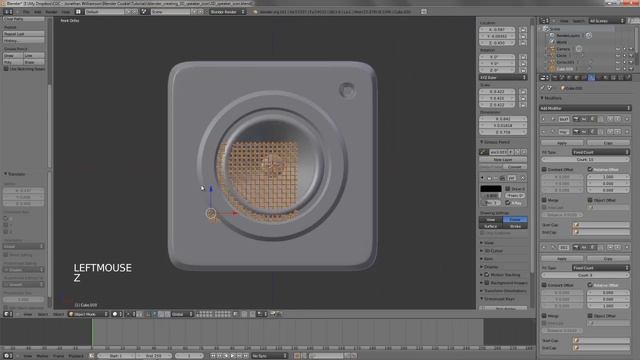Click Copy on the Count 3 array modifier
This screenshot has height=360, width=640.
point(608,259)
